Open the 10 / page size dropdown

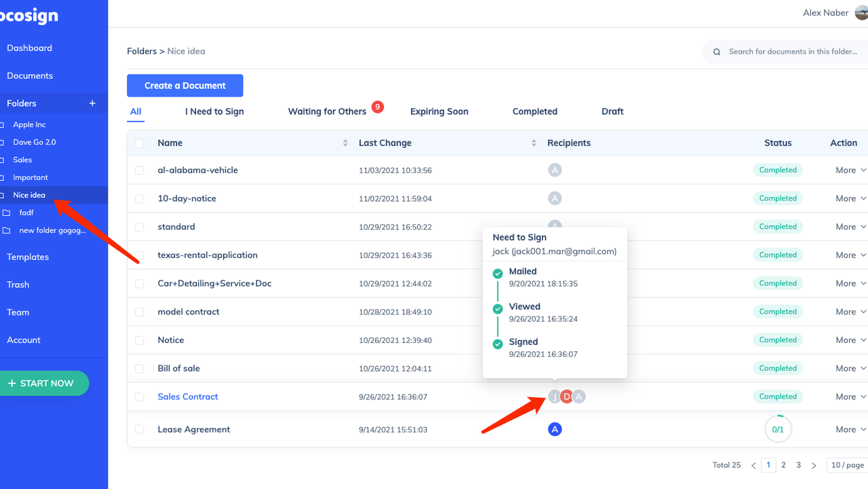pyautogui.click(x=847, y=465)
